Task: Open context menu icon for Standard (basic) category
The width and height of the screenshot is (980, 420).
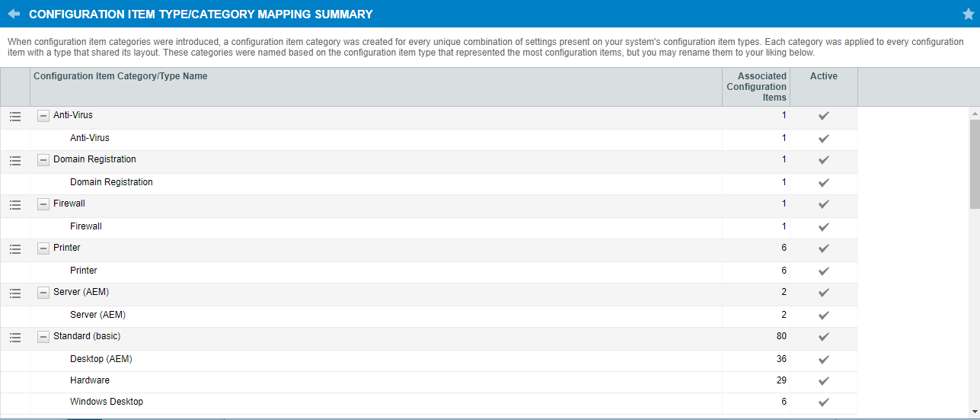Action: point(15,338)
